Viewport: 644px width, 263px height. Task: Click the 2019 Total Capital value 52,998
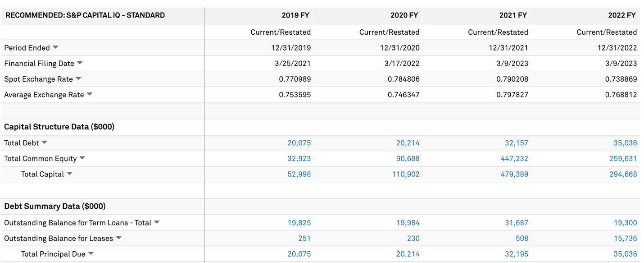299,174
